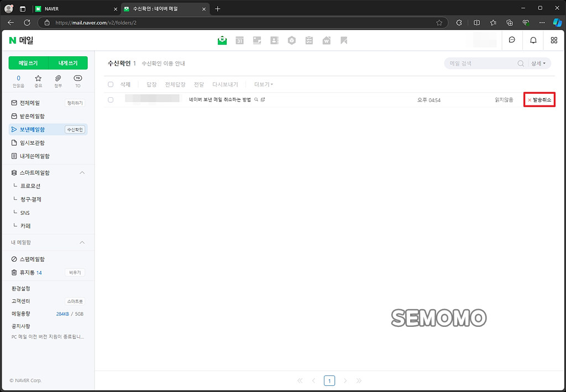Click 수신확인 button beside 보낸메일함
The image size is (566, 392).
coord(75,130)
